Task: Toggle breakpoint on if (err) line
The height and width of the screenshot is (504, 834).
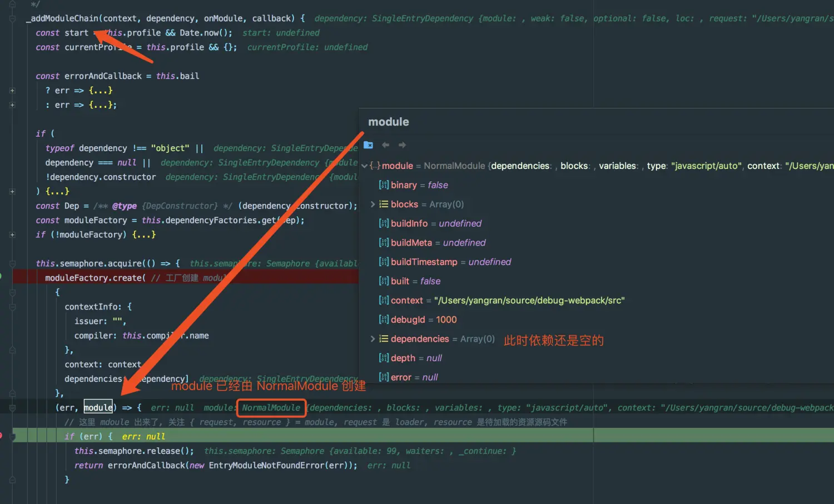Action: click(2, 436)
